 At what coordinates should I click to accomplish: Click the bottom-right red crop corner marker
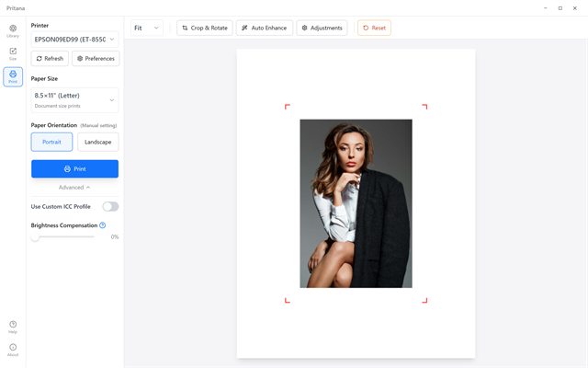[x=424, y=301]
